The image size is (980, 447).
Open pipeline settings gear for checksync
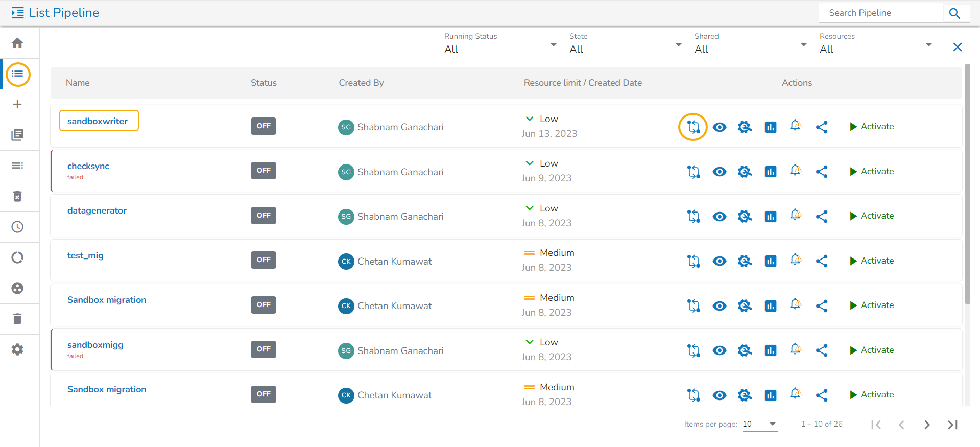[x=745, y=172]
